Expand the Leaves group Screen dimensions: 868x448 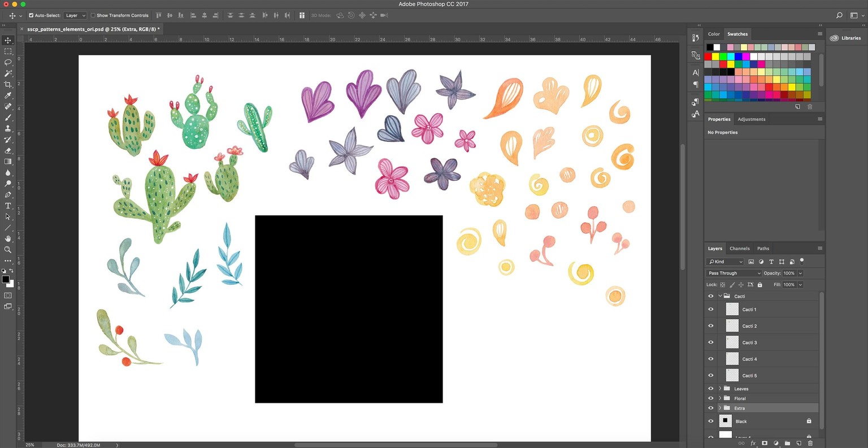[x=720, y=389]
